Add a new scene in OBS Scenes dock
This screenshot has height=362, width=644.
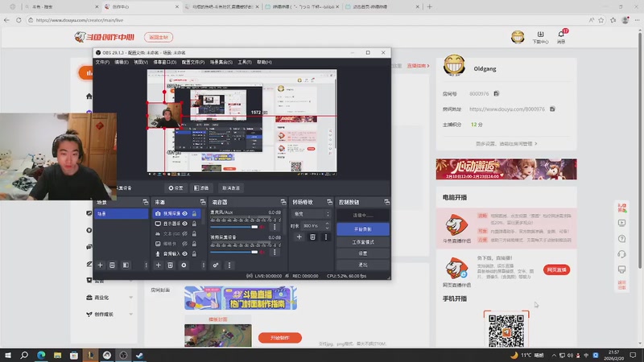pyautogui.click(x=100, y=265)
